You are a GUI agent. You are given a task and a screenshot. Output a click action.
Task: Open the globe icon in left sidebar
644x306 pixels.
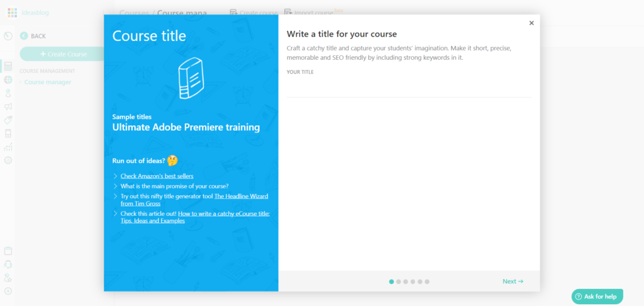[x=8, y=80]
